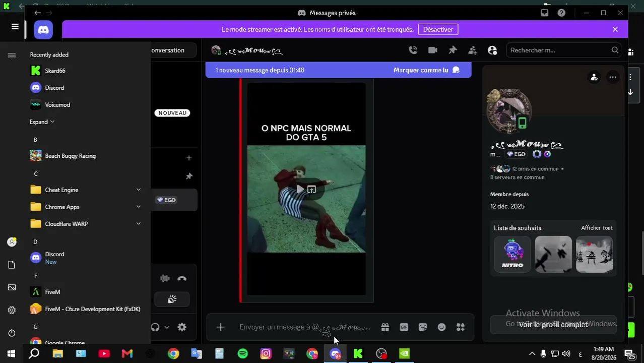Disconnect from the voice call

(x=182, y=278)
